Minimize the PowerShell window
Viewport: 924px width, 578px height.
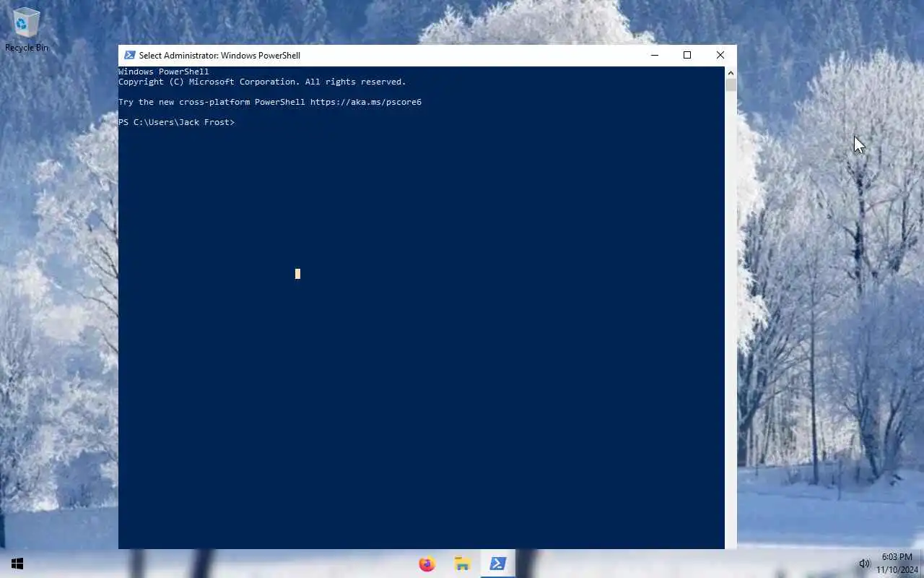tap(655, 55)
